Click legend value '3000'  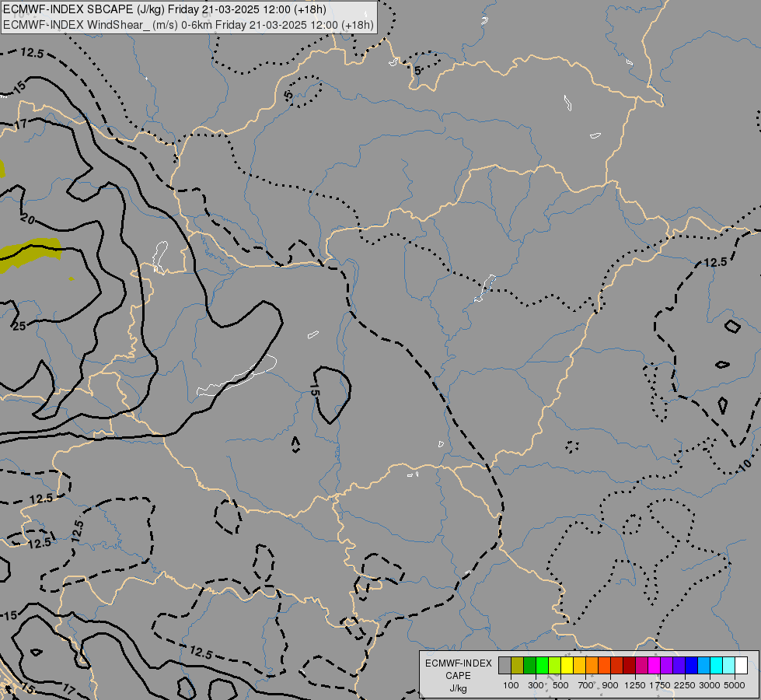tap(710, 685)
